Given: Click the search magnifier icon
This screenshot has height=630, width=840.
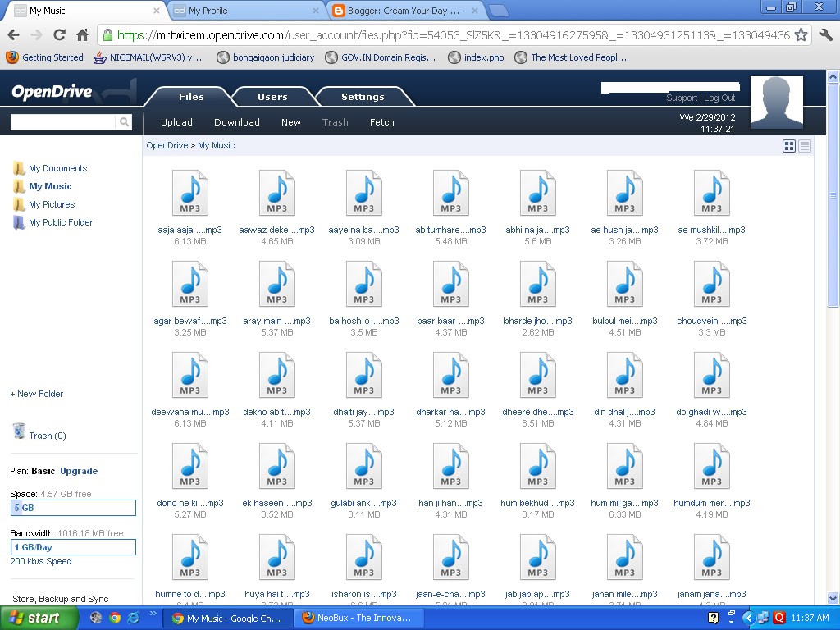Looking at the screenshot, I should [x=124, y=120].
